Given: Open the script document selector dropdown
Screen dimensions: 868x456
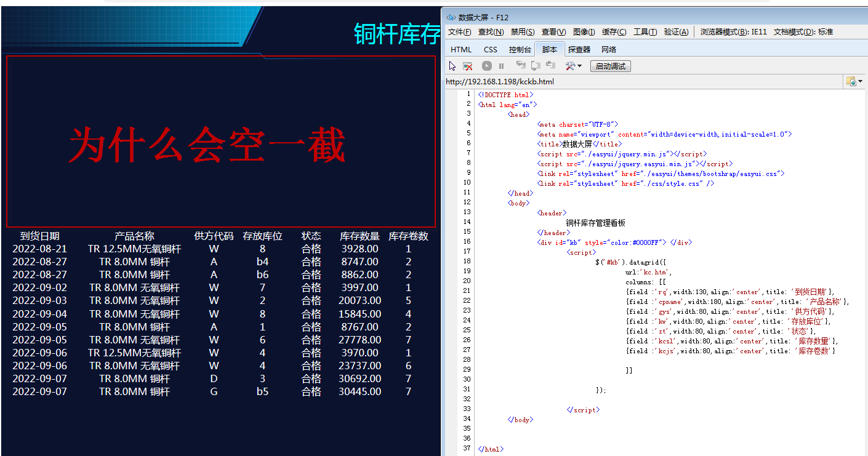Looking at the screenshot, I should pyautogui.click(x=854, y=81).
